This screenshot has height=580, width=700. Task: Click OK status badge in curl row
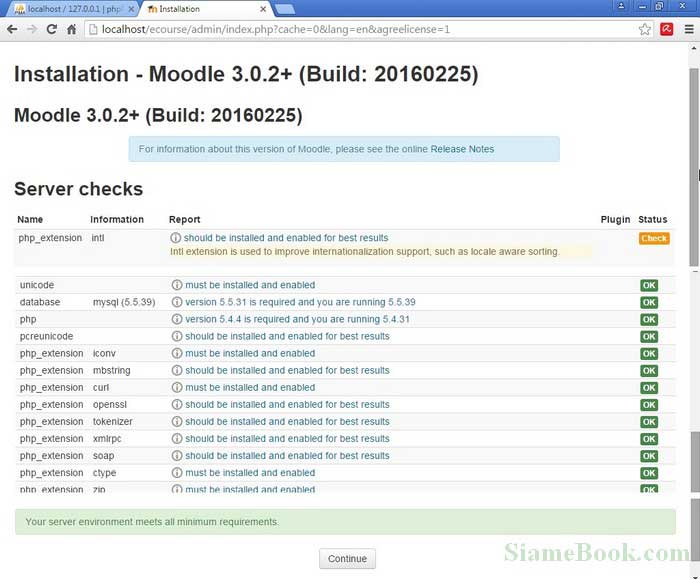pos(649,388)
